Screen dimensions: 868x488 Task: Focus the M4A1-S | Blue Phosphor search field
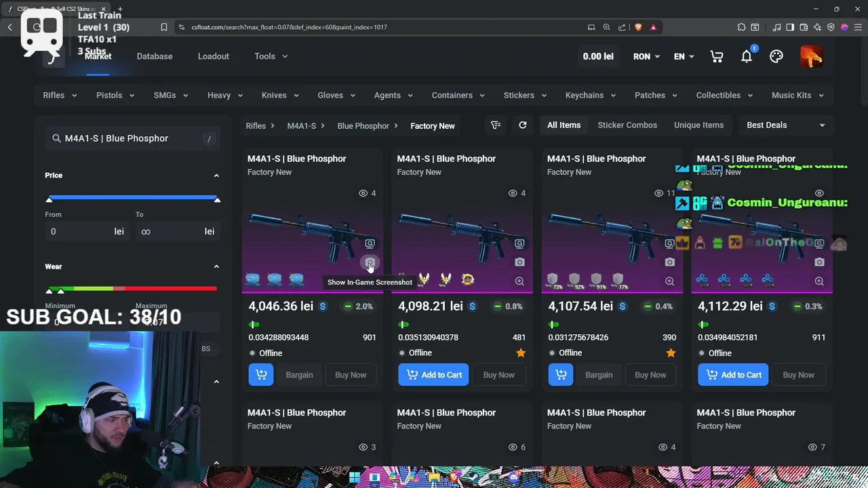click(132, 138)
